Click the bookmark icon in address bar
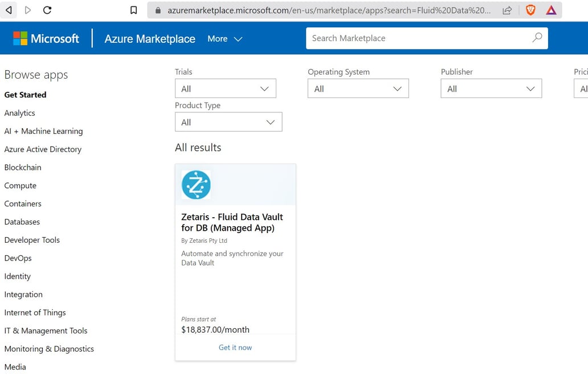The height and width of the screenshot is (379, 588). (x=133, y=10)
